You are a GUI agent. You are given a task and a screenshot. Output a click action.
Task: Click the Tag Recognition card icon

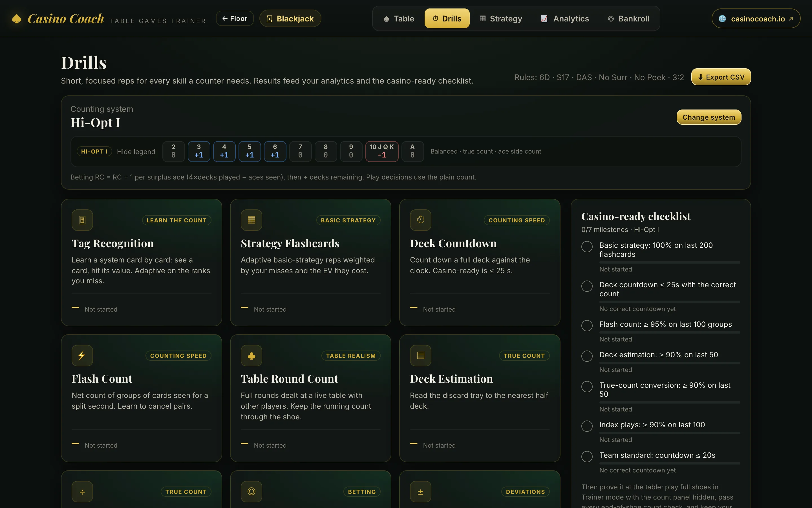point(82,220)
